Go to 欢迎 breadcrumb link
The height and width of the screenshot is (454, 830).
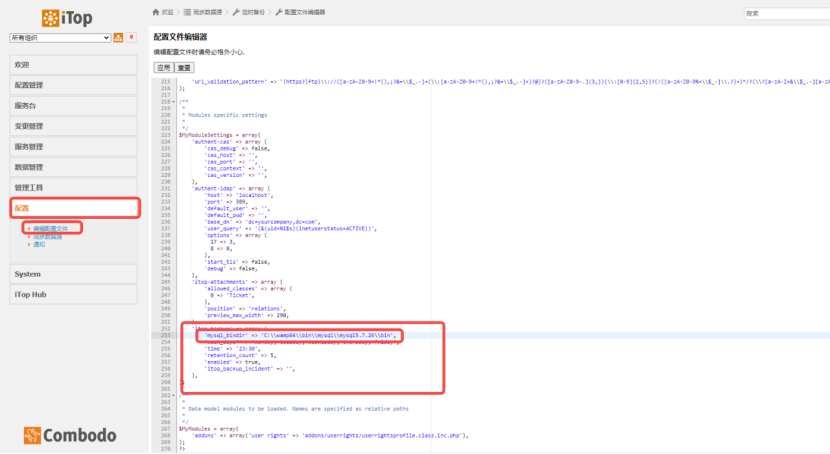point(167,12)
